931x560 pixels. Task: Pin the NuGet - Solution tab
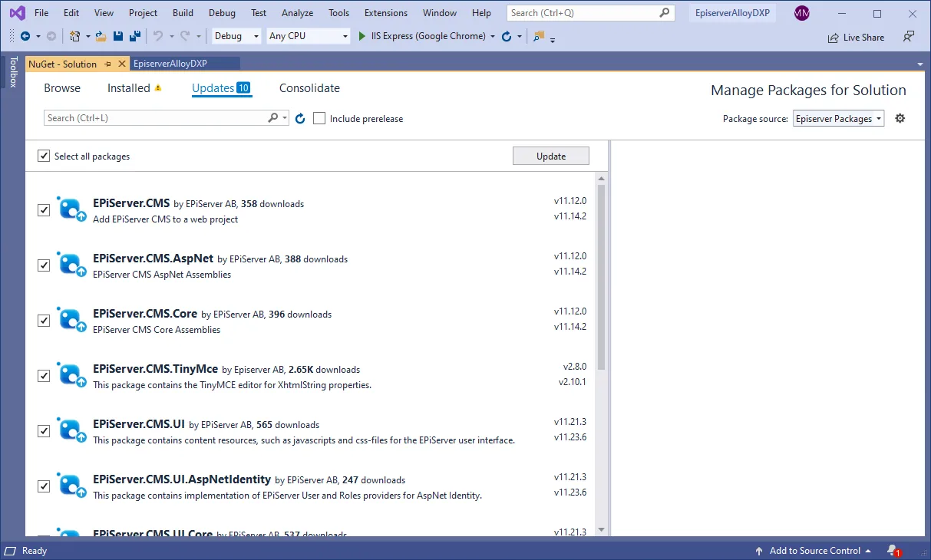107,64
